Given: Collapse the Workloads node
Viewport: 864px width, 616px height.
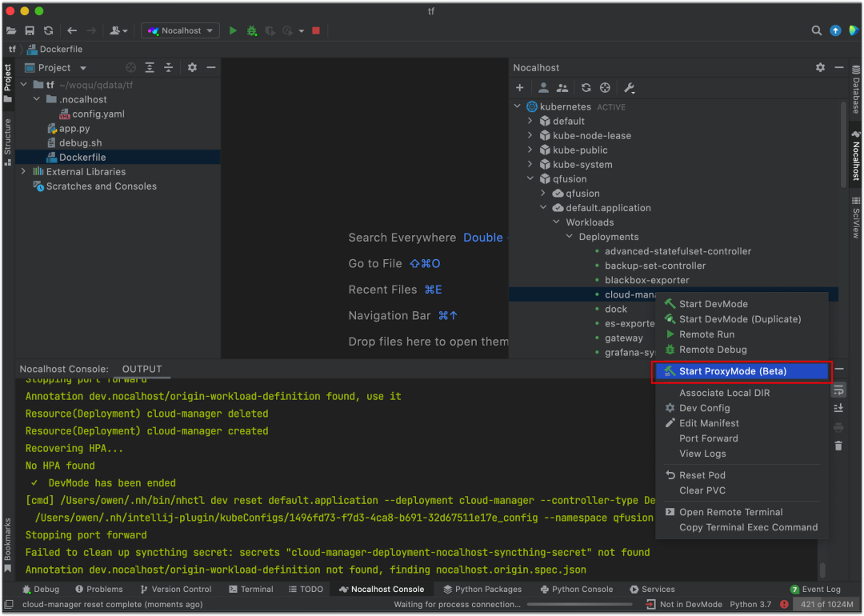Looking at the screenshot, I should [x=557, y=222].
